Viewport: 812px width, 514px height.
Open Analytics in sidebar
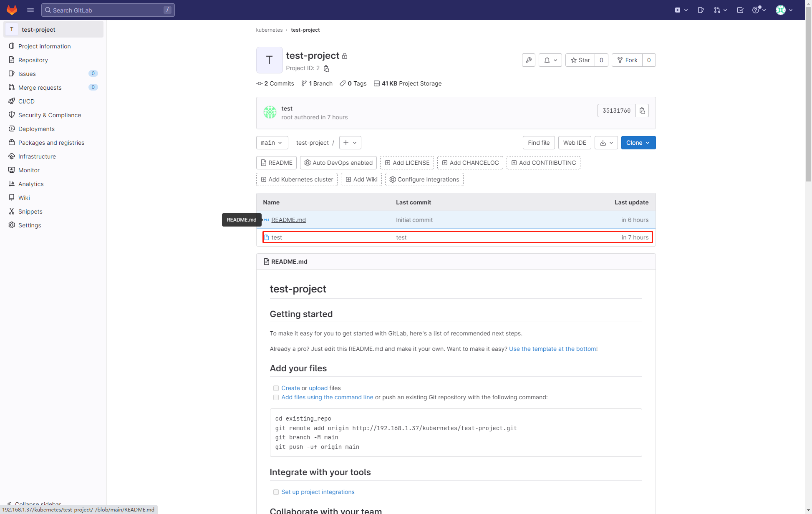click(31, 184)
